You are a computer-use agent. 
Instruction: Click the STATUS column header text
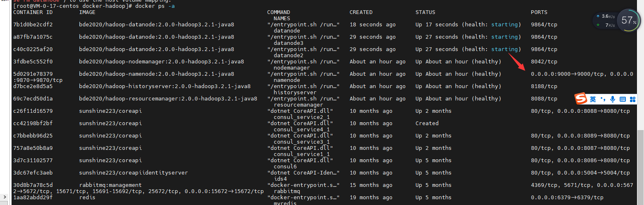coord(425,12)
